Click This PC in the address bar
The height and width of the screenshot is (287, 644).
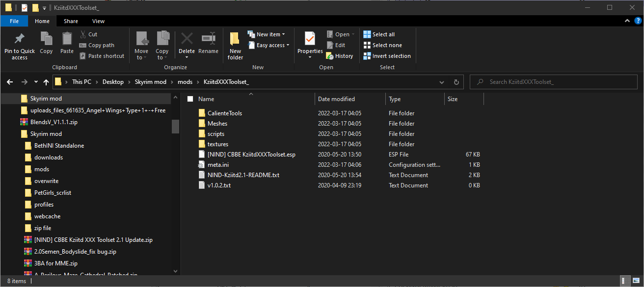[x=81, y=82]
